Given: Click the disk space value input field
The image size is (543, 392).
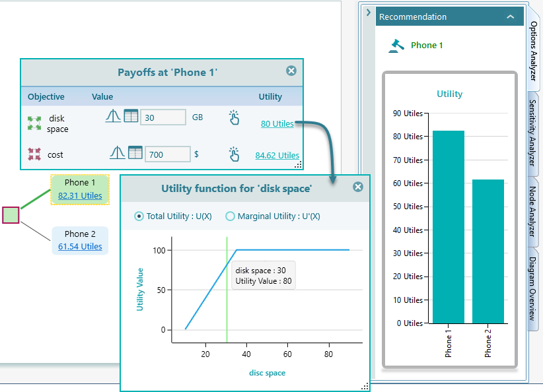Looking at the screenshot, I should [163, 117].
